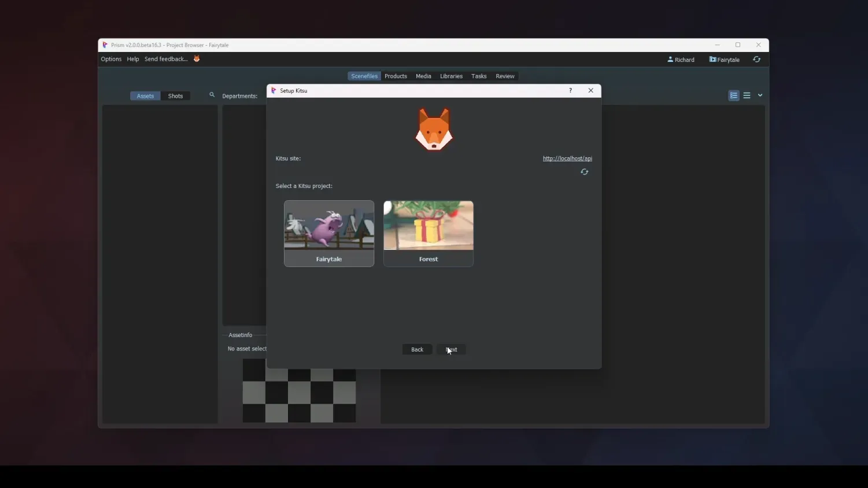Minimize the Prism Project Browser window
Image resolution: width=868 pixels, height=488 pixels.
717,45
